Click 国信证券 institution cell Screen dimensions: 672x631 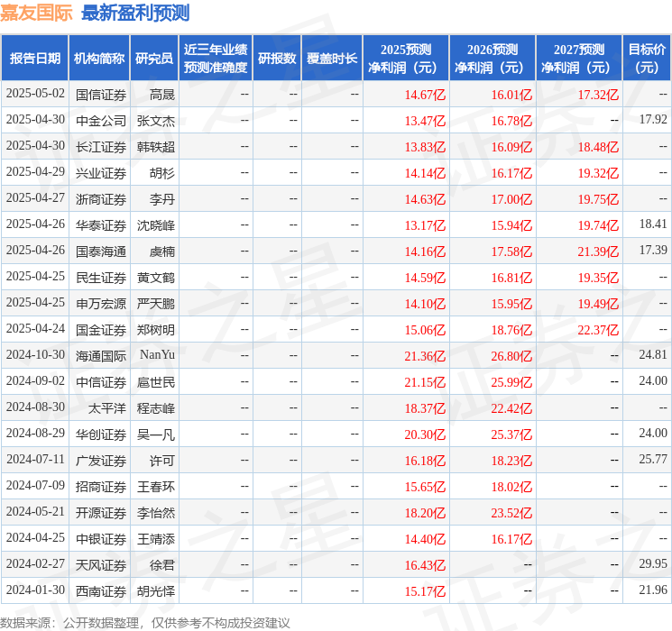(101, 95)
